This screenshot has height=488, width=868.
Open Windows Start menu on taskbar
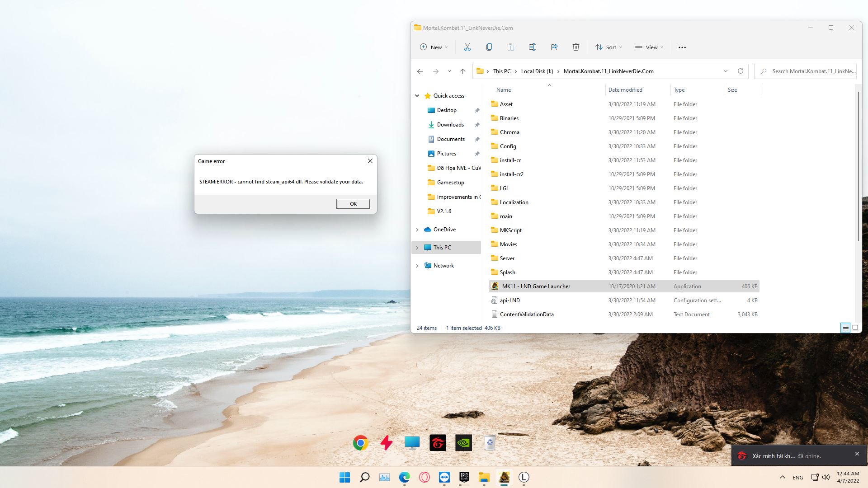(x=344, y=477)
